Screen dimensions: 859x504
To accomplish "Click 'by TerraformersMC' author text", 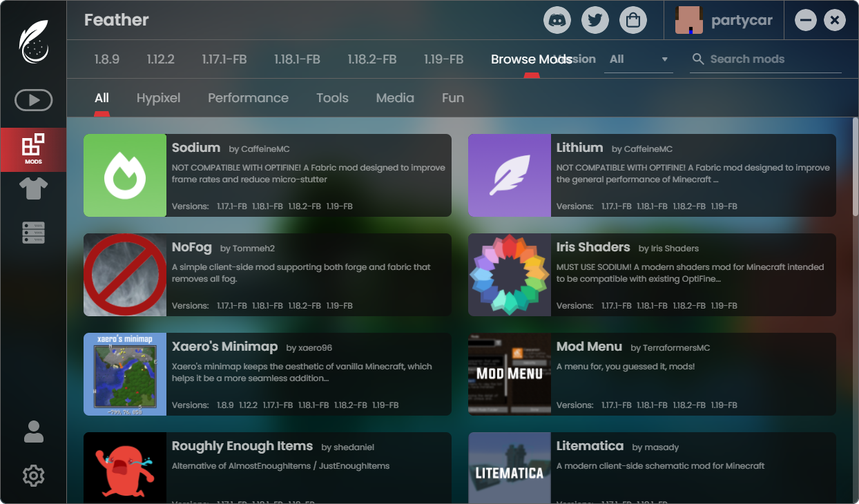I will (670, 348).
